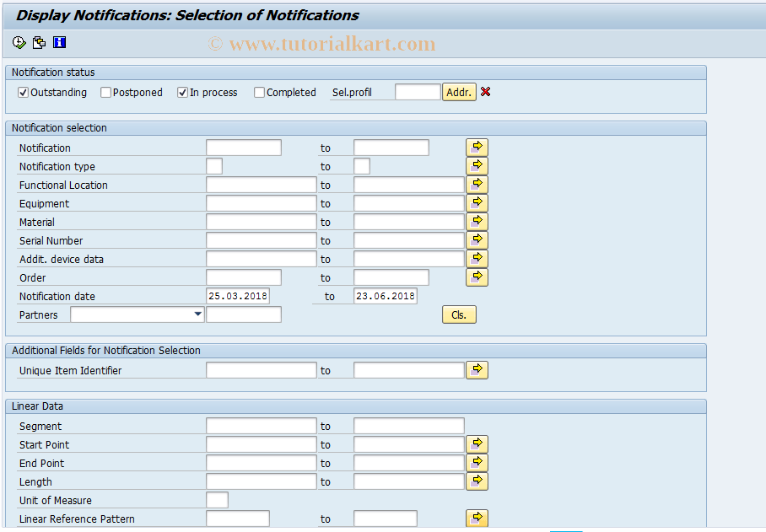Open multiple selection for Start Point
The width and height of the screenshot is (766, 532).
[x=477, y=443]
